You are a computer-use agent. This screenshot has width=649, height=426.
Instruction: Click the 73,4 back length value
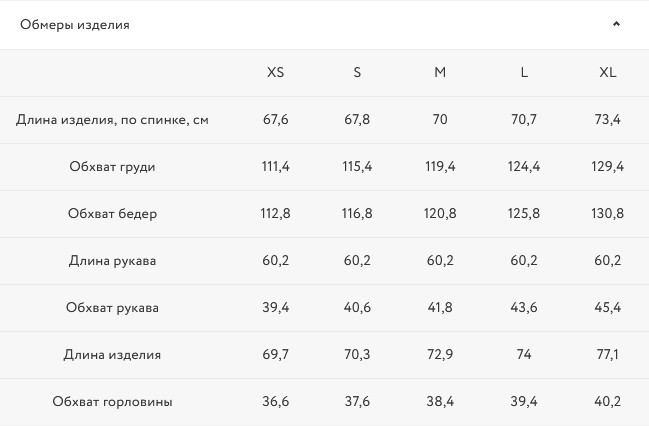pos(608,120)
